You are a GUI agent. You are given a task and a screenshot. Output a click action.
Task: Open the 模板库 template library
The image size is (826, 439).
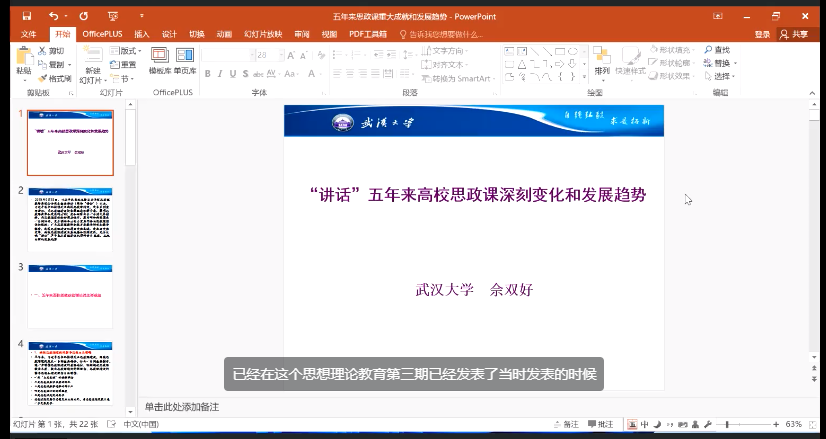tap(160, 60)
